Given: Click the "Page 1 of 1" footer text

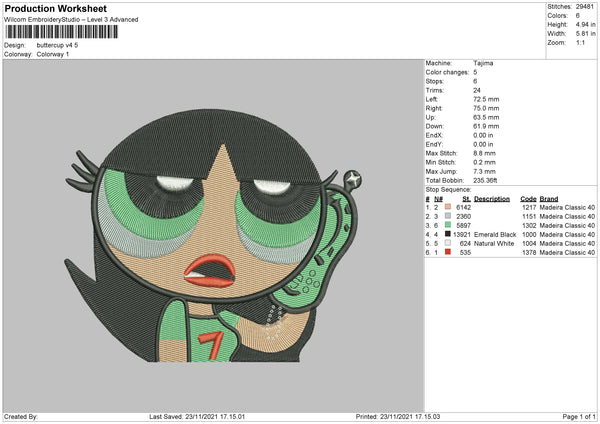Looking at the screenshot, I should [579, 417].
